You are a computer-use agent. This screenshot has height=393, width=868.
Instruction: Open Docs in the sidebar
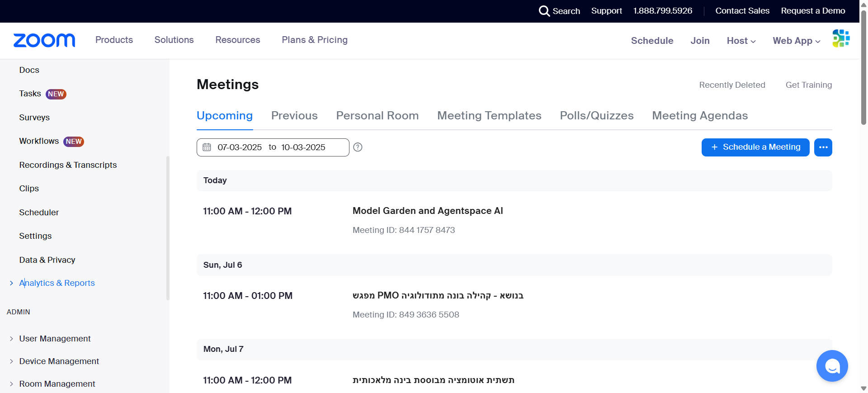click(29, 70)
